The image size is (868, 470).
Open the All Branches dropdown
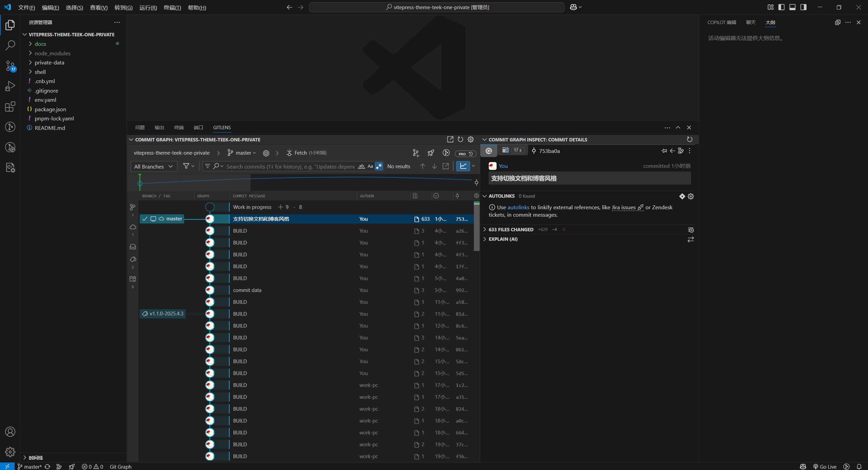(x=154, y=167)
